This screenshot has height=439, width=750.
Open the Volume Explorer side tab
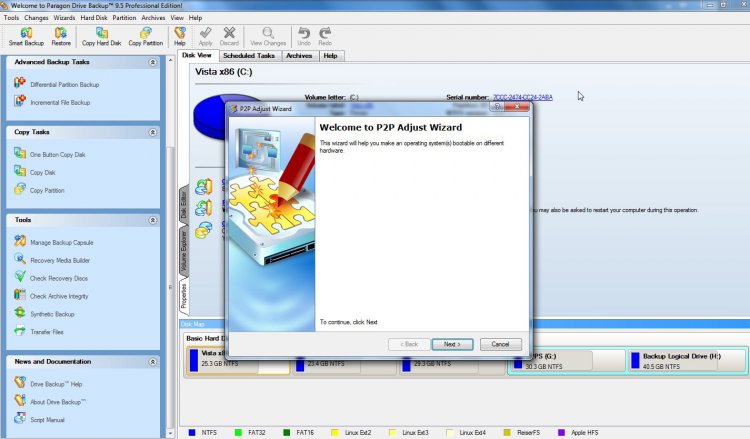183,252
